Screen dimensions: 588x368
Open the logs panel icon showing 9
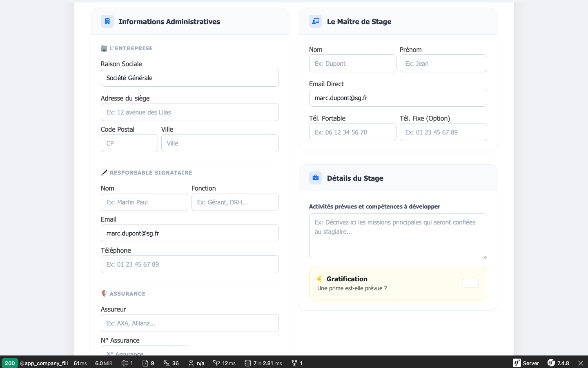148,363
